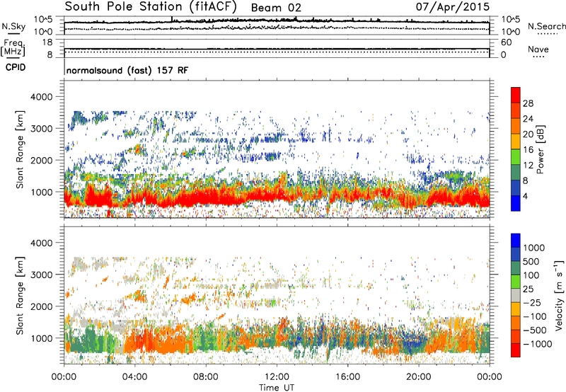Viewport: 566px width, 392px height.
Task: Click the '-100' velocity colorbar label
Action: (x=535, y=316)
